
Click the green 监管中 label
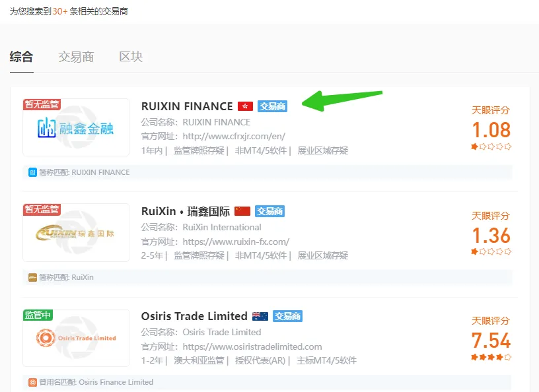tap(38, 315)
